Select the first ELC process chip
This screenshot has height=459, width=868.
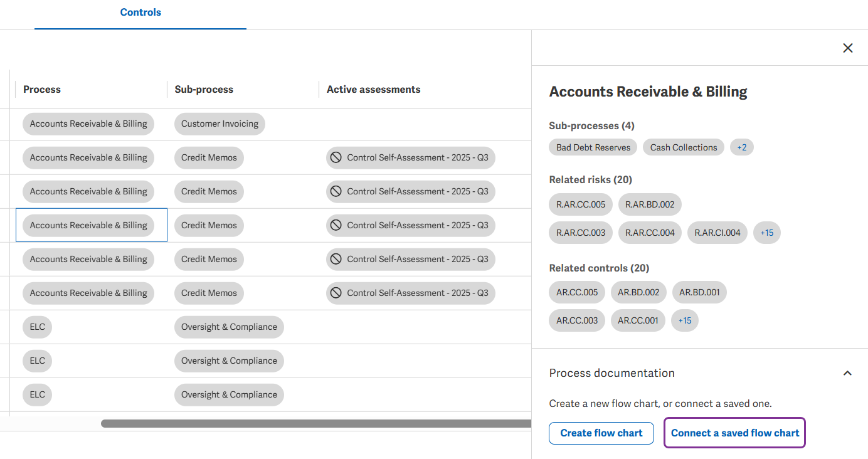point(38,327)
